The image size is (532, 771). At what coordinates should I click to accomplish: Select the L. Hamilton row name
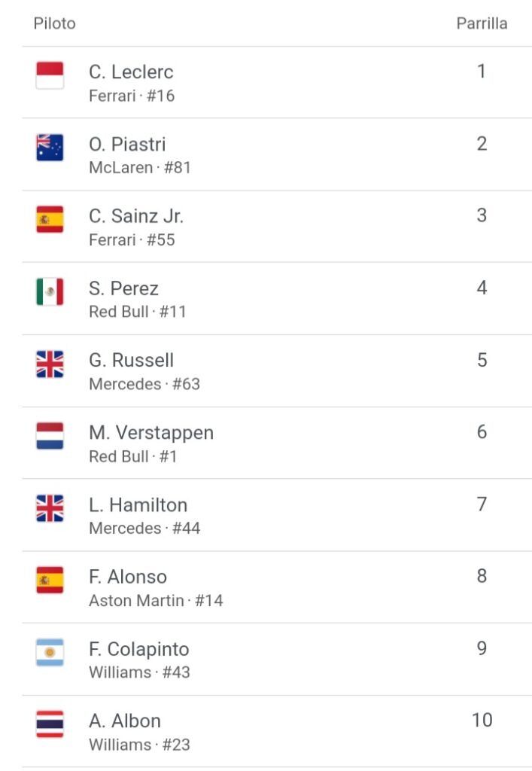[x=138, y=505]
